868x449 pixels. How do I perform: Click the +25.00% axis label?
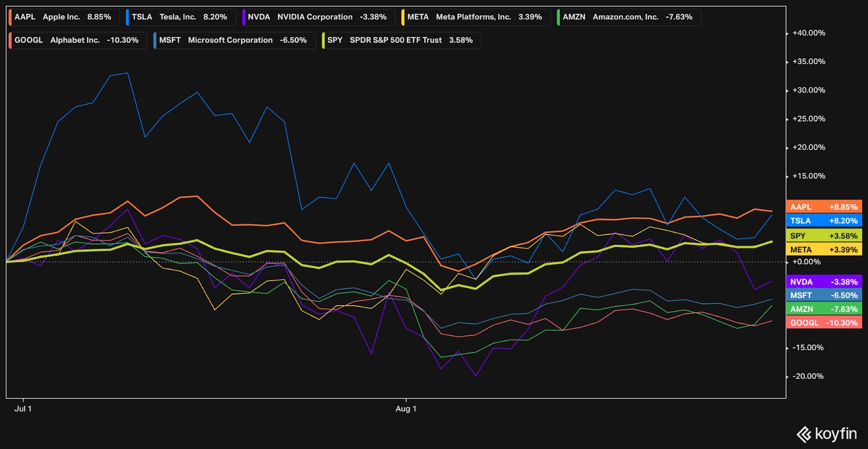(x=809, y=119)
